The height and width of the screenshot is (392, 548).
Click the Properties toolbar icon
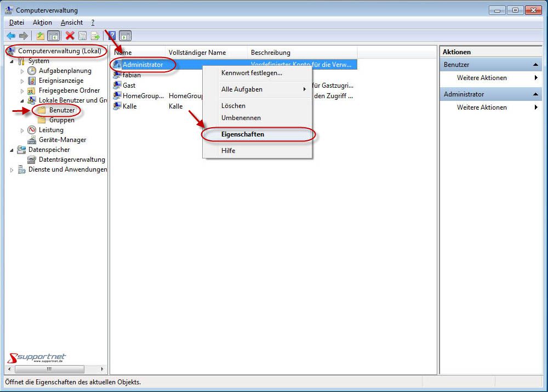pos(82,36)
